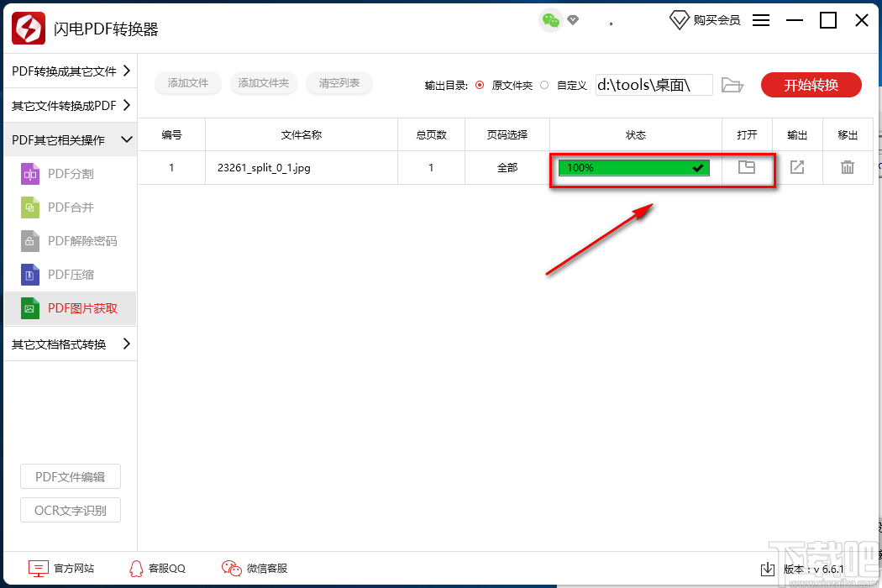Open 官方网站 link
This screenshot has height=588, width=882.
[x=74, y=569]
